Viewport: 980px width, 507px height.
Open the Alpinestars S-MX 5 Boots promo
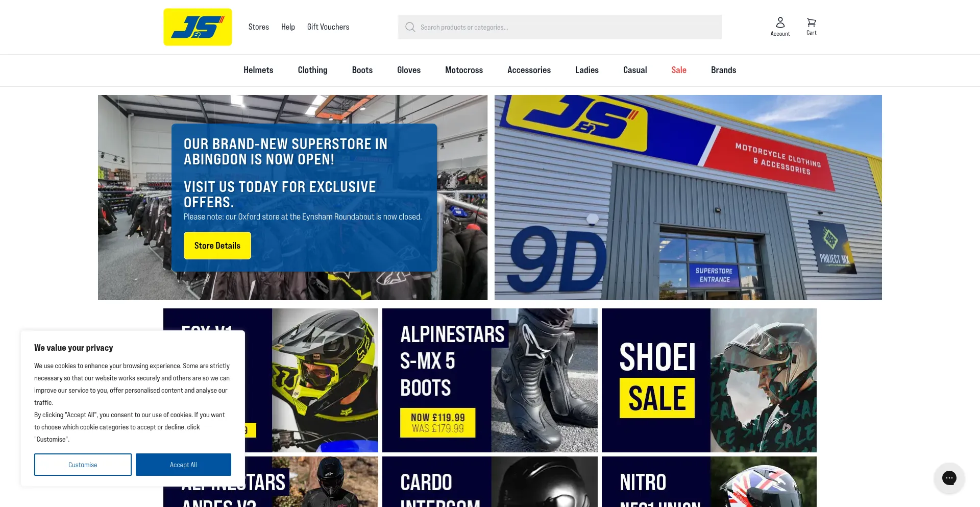pyautogui.click(x=490, y=380)
